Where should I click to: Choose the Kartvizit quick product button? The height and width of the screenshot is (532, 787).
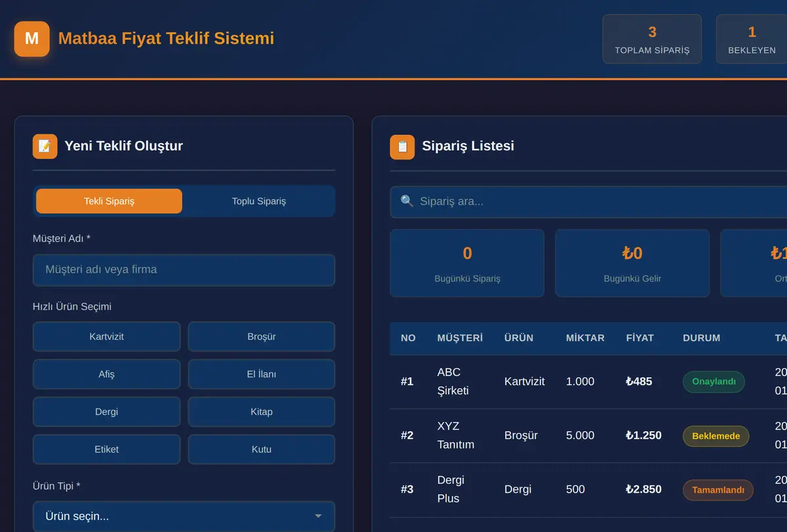click(x=106, y=337)
